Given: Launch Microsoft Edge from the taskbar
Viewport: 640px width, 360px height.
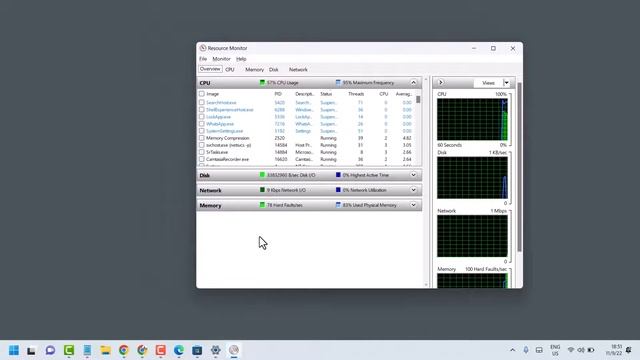Looking at the screenshot, I should (179, 350).
